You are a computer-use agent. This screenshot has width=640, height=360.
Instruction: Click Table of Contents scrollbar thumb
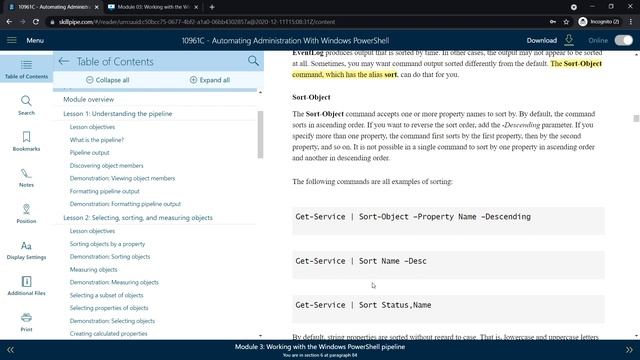[x=260, y=134]
